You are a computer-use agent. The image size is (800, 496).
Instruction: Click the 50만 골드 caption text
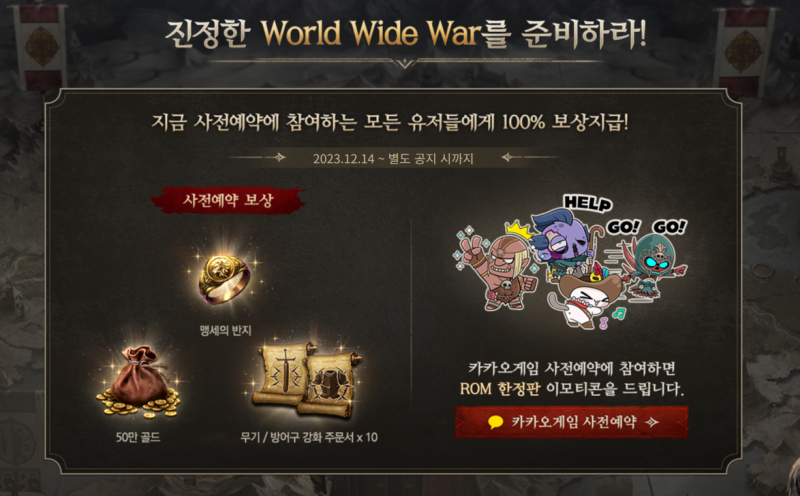pyautogui.click(x=138, y=437)
